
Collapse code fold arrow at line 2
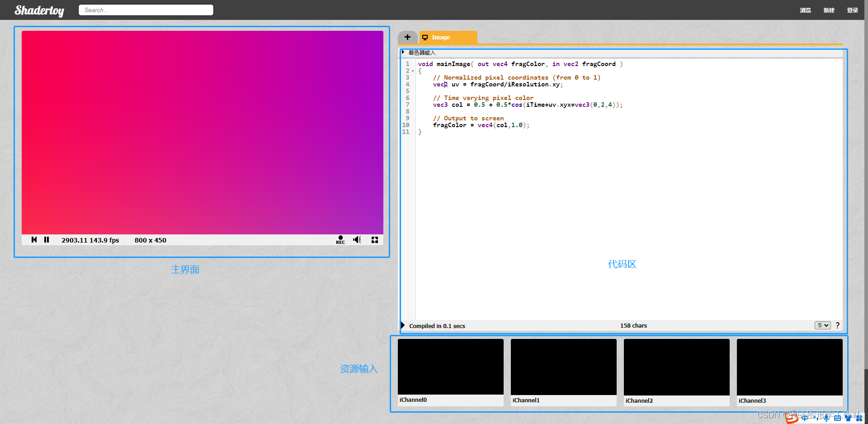pos(413,71)
